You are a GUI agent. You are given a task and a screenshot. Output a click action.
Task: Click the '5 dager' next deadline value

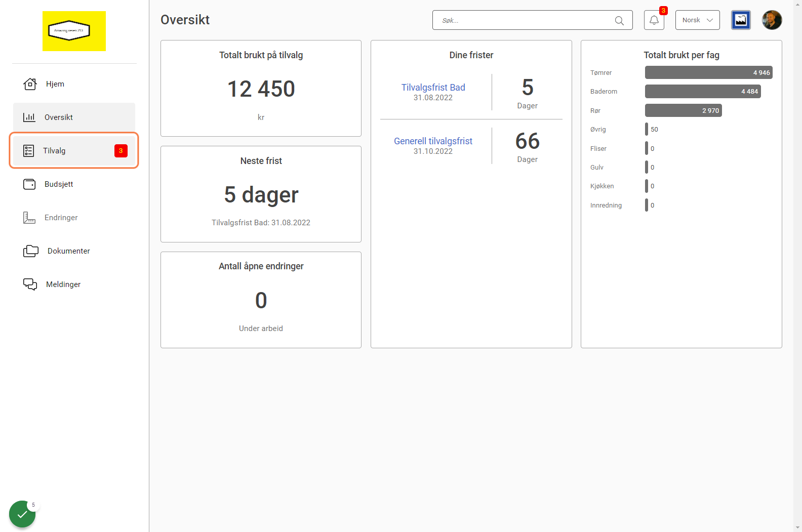(x=261, y=195)
